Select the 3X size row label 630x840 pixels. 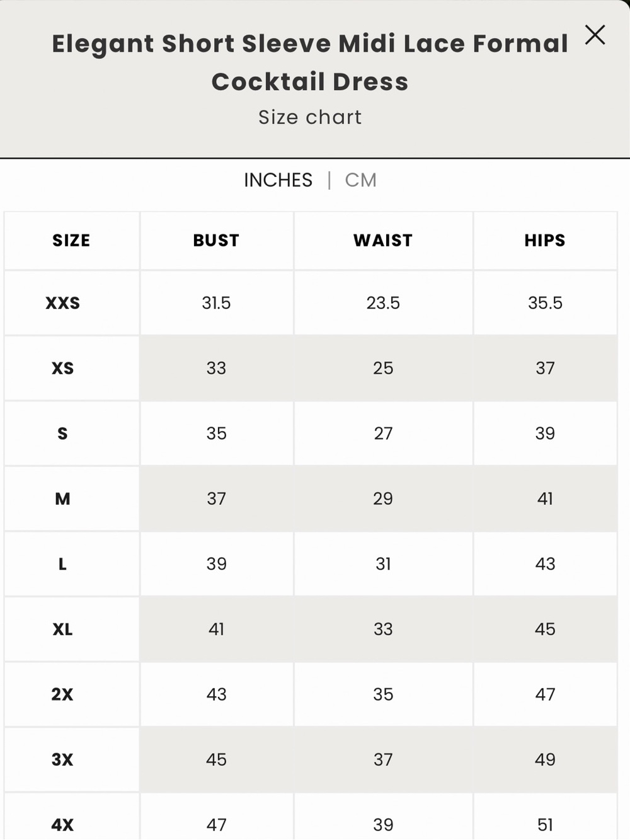click(62, 759)
